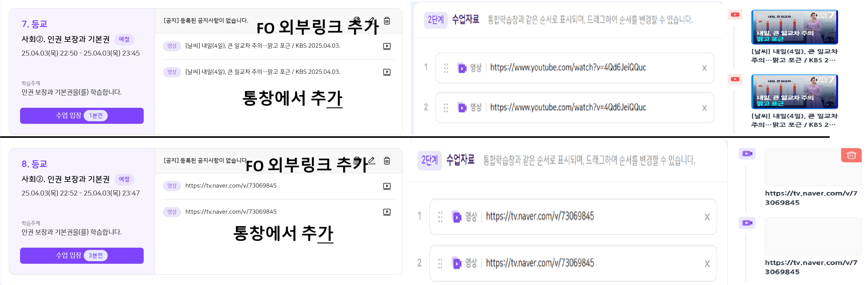Open the play icon for second KBS weather video
The height and width of the screenshot is (285, 868).
(387, 72)
